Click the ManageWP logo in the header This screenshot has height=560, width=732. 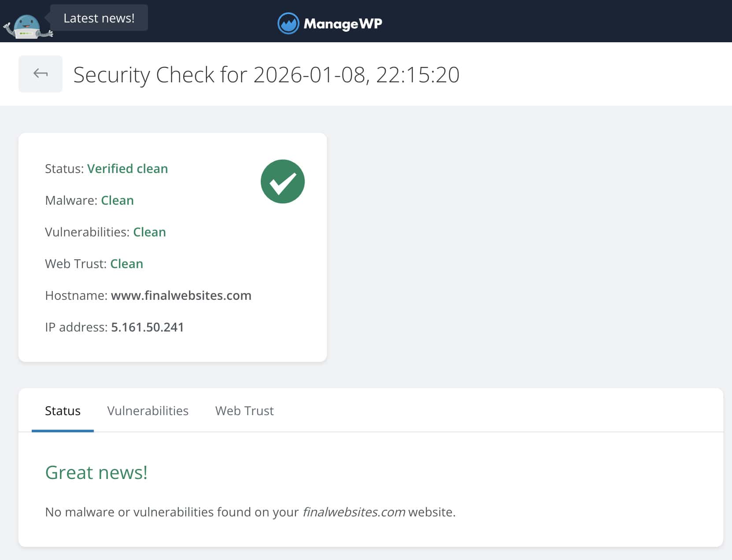[329, 23]
